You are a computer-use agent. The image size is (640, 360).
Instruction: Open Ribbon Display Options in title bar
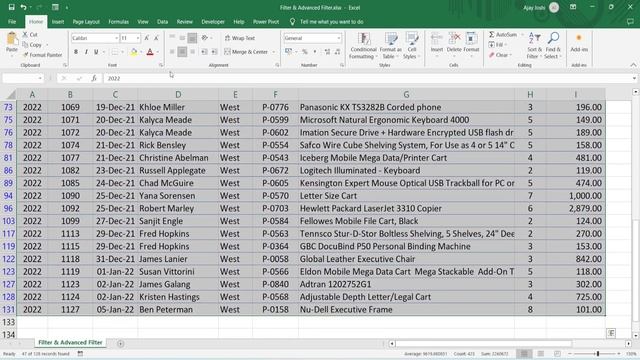tap(573, 7)
